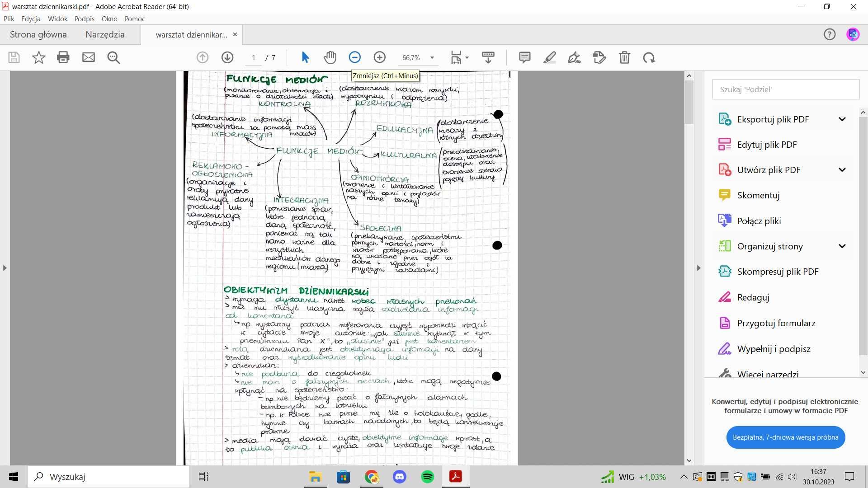Open the find text magnifier

[113, 57]
